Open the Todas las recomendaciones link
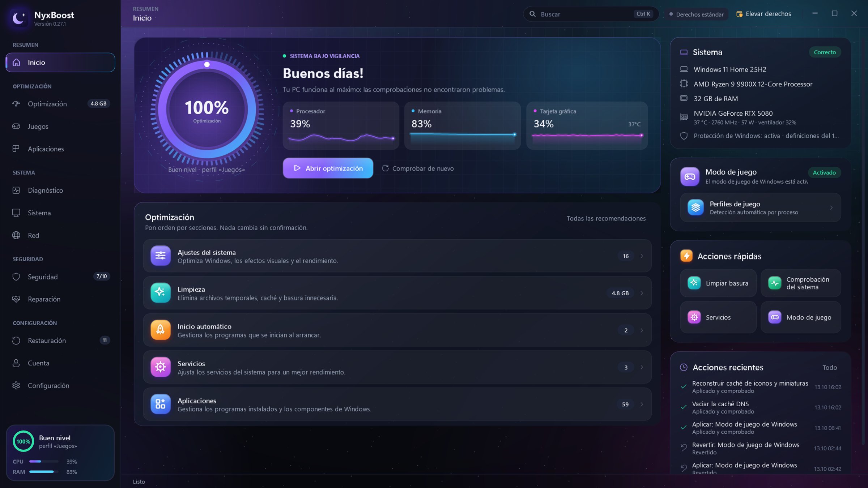 pyautogui.click(x=606, y=218)
